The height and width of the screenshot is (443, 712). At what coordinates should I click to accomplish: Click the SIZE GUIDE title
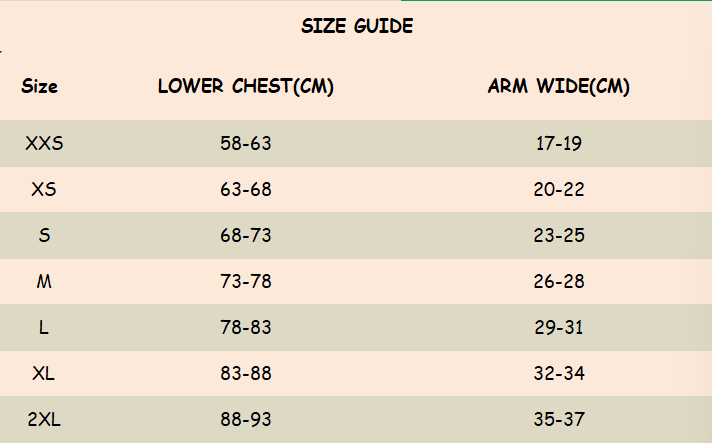pyautogui.click(x=356, y=27)
